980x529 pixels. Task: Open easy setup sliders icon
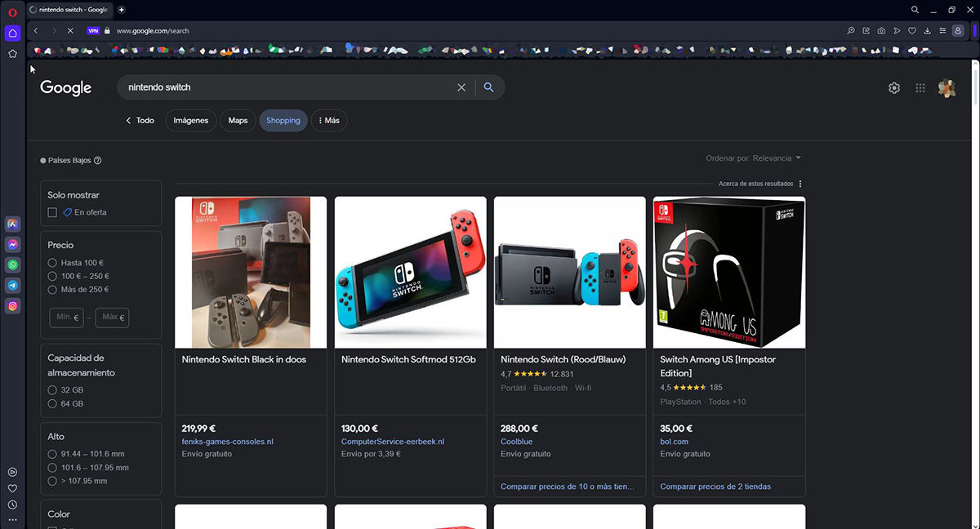[942, 31]
